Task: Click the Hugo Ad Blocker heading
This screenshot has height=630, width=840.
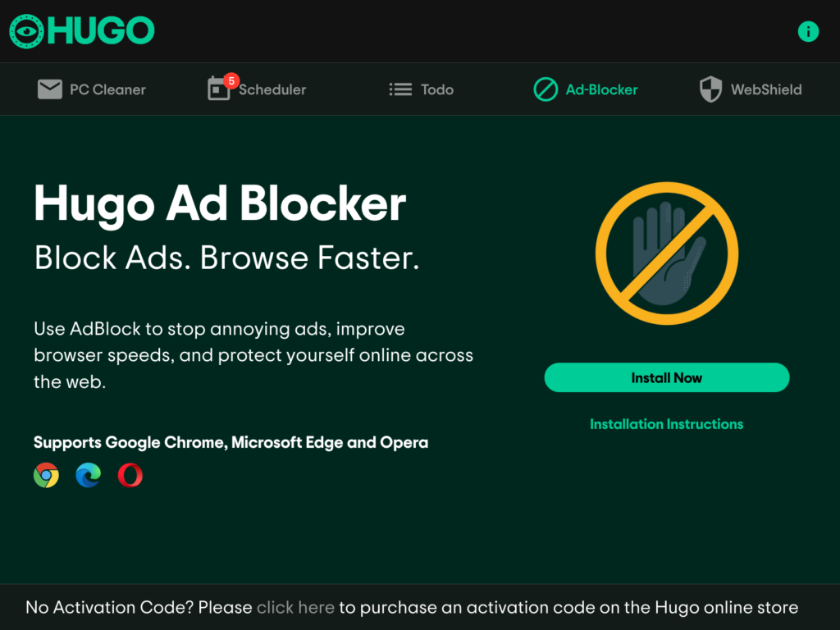Action: click(220, 205)
